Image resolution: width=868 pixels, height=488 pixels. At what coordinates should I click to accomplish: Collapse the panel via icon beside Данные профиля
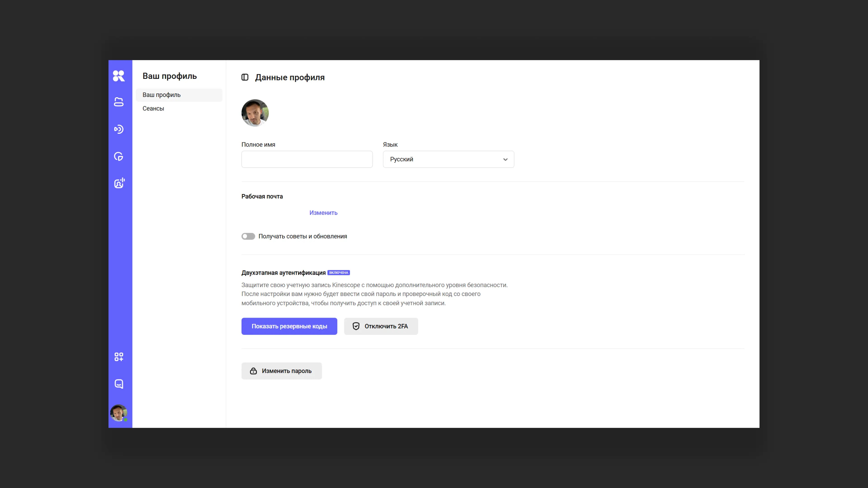click(245, 77)
